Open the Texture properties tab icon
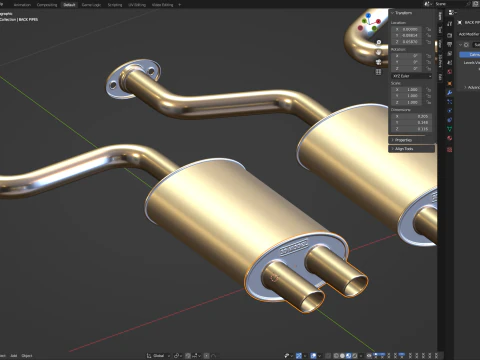 click(x=450, y=150)
